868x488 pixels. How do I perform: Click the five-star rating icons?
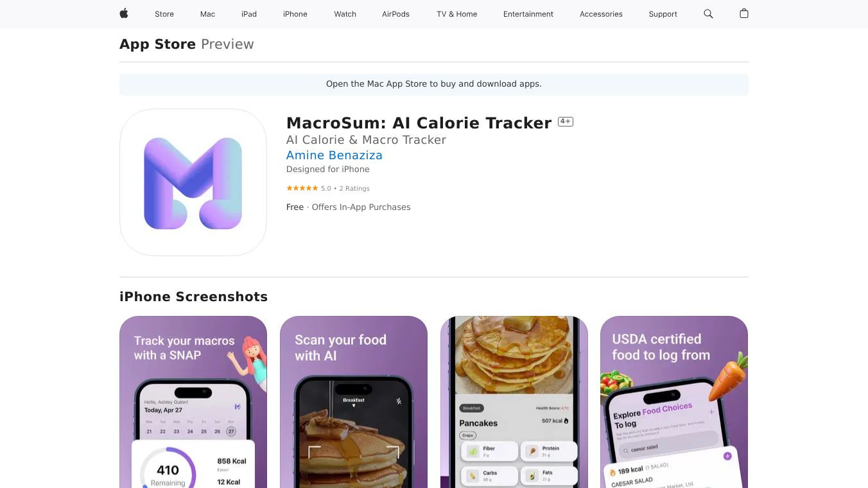click(x=302, y=188)
